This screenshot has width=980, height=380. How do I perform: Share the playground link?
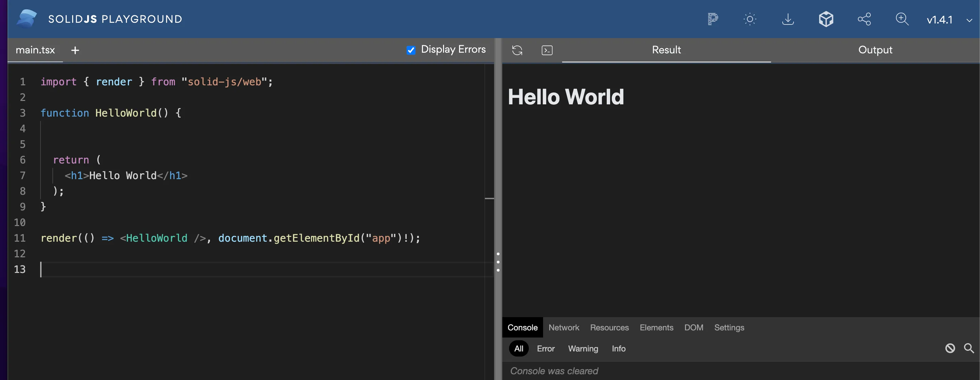[x=864, y=19]
